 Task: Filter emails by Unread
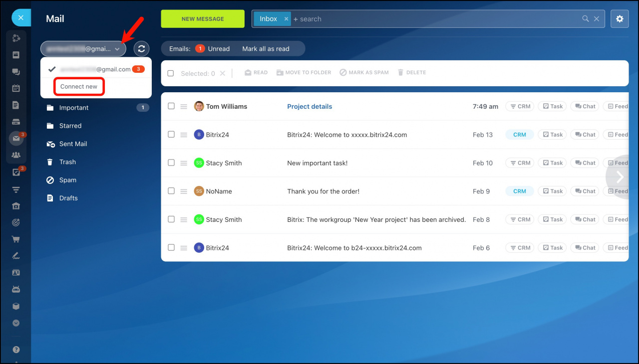point(212,49)
